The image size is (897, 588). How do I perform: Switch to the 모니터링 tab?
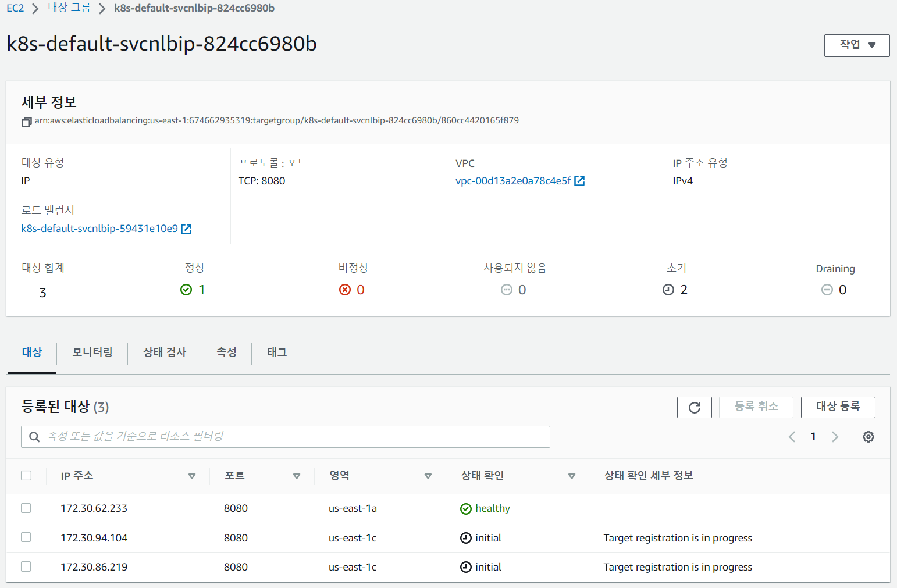(92, 352)
